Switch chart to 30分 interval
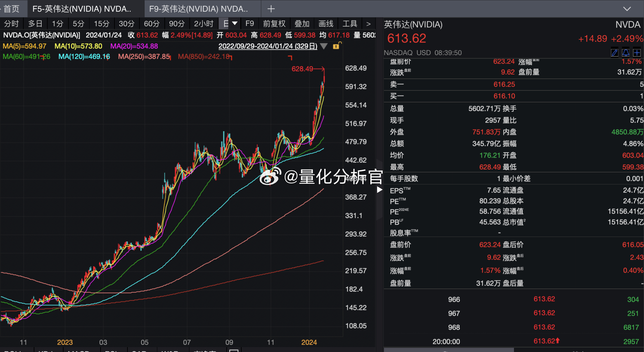 pyautogui.click(x=127, y=24)
